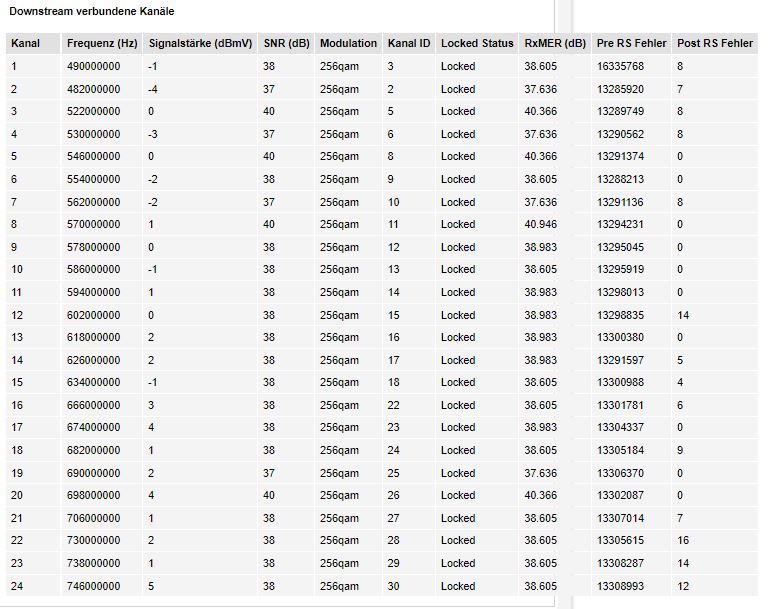Click the frequency cell 490000000
The image size is (769, 609).
tap(93, 66)
